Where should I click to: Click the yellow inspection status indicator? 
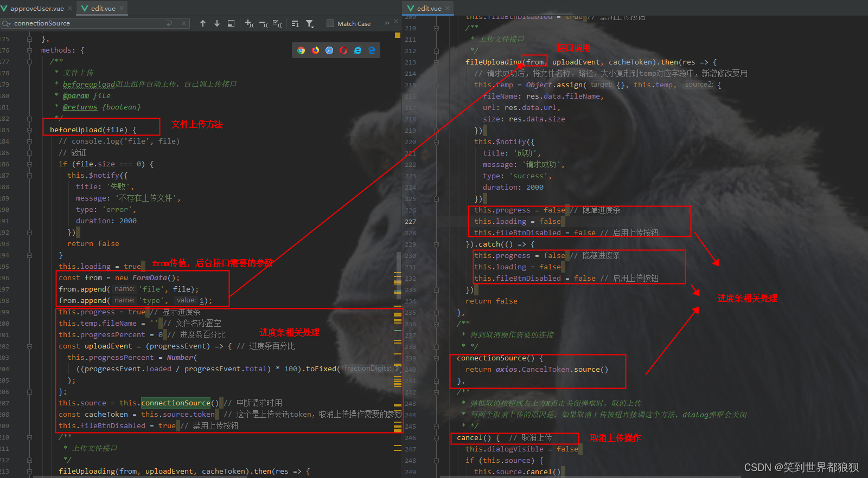pyautogui.click(x=398, y=35)
